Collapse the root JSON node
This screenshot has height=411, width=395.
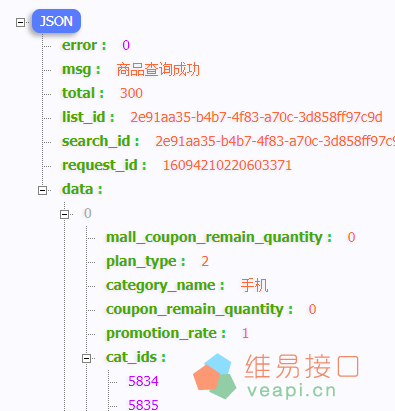(x=20, y=22)
